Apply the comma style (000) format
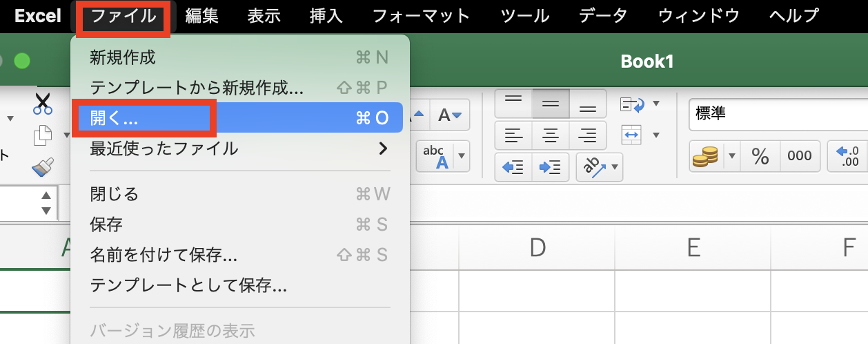This screenshot has width=868, height=344. (800, 156)
